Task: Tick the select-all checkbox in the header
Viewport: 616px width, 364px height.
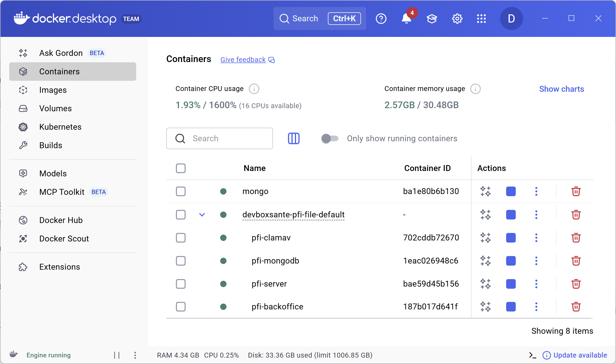Action: click(181, 168)
